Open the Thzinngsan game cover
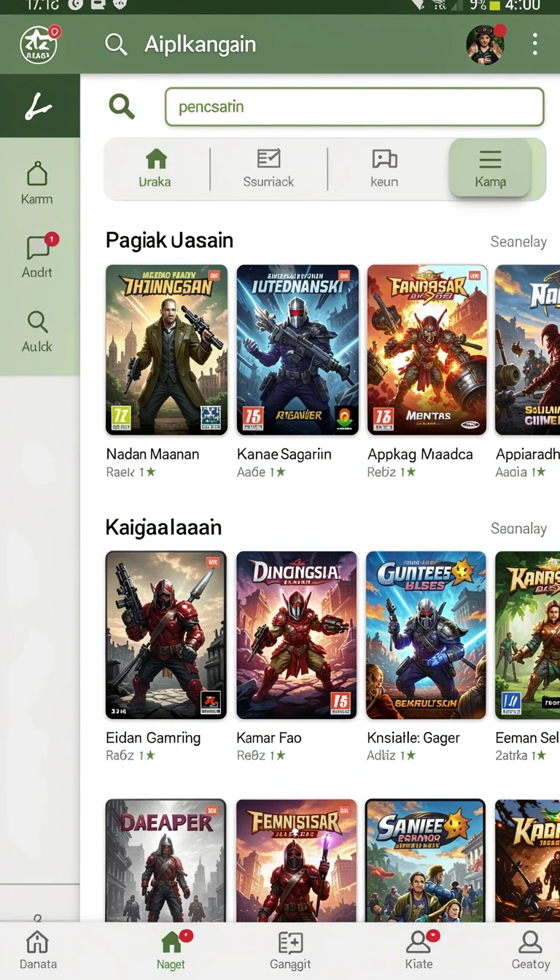Image resolution: width=560 pixels, height=980 pixels. (166, 350)
